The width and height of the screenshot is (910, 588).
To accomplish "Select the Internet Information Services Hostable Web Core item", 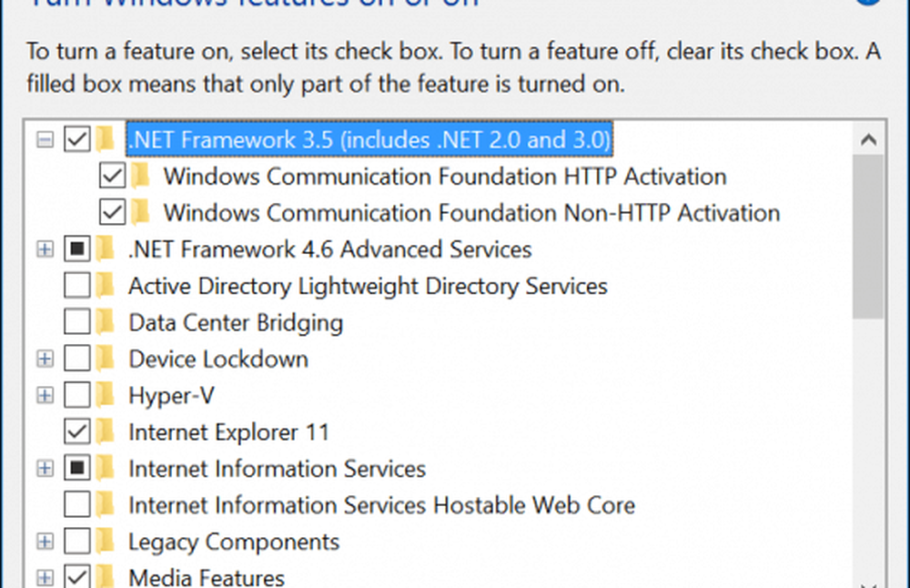I will [381, 505].
